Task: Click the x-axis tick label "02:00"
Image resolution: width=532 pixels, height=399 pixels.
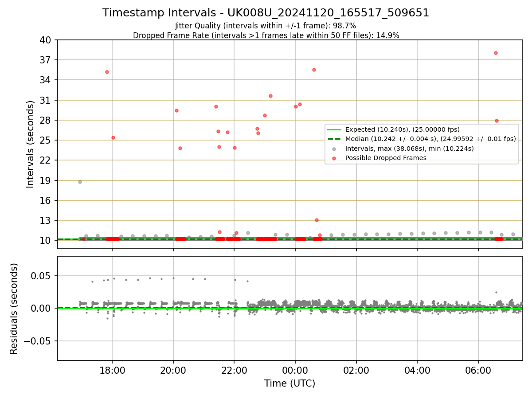Action: (356, 370)
